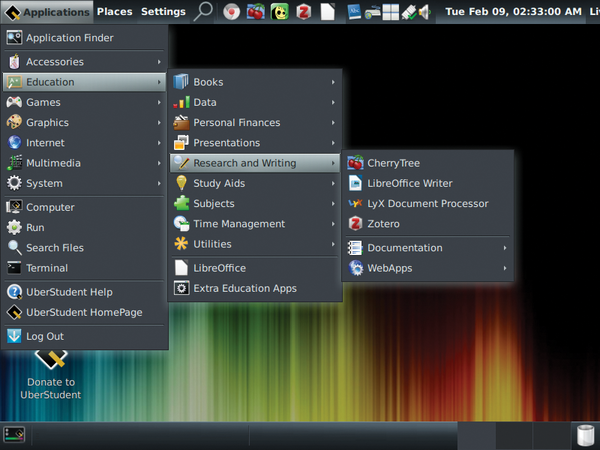The width and height of the screenshot is (600, 450).
Task: Click the volume speaker icon
Action: [425, 12]
